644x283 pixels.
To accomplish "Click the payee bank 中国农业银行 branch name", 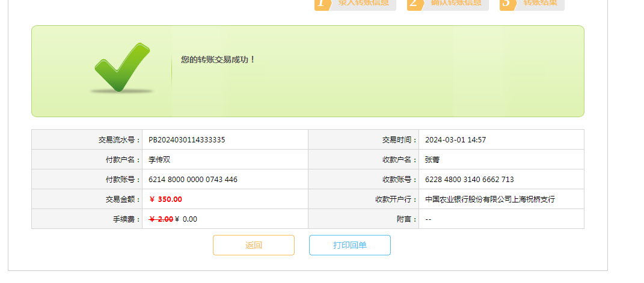I will pos(489,199).
